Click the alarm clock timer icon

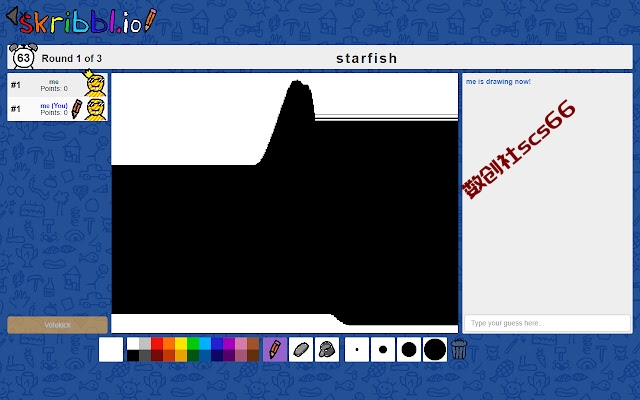23,56
